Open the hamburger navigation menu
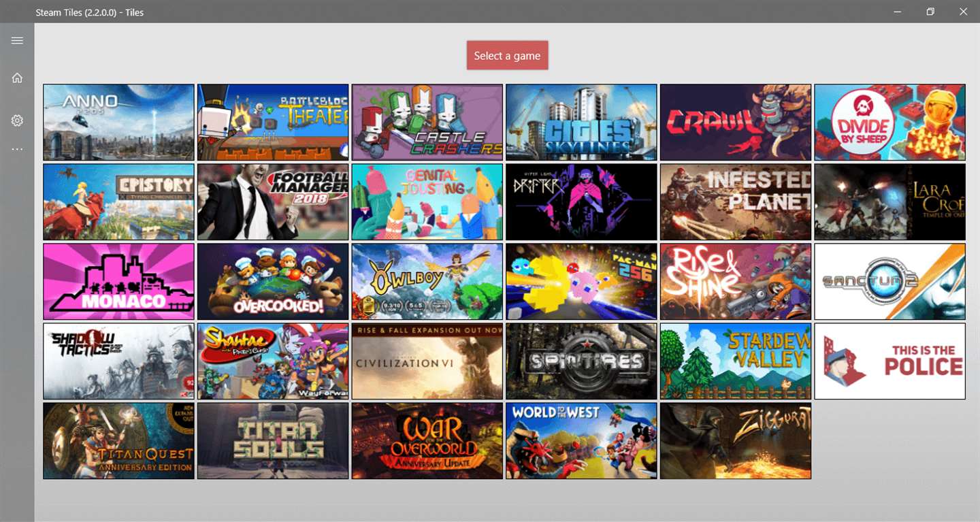 click(x=17, y=41)
